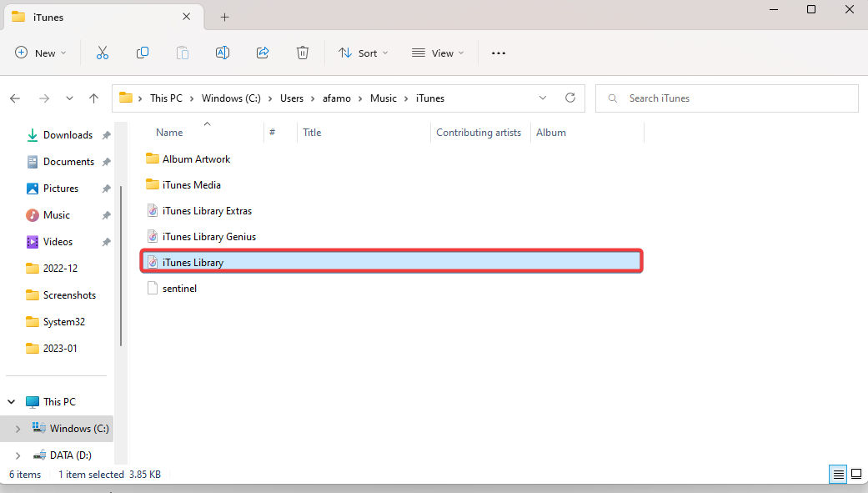The image size is (868, 493).
Task: Expand address bar history dropdown
Action: 543,98
